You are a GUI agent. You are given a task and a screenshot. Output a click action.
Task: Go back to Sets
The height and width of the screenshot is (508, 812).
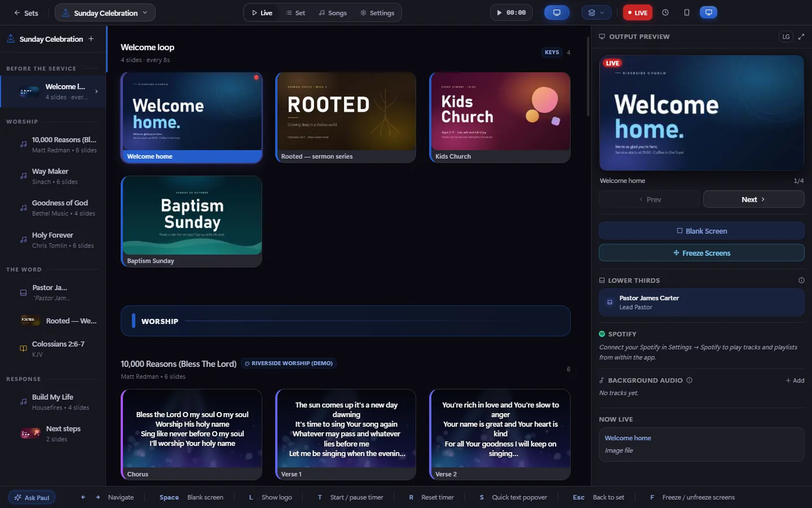click(x=26, y=13)
